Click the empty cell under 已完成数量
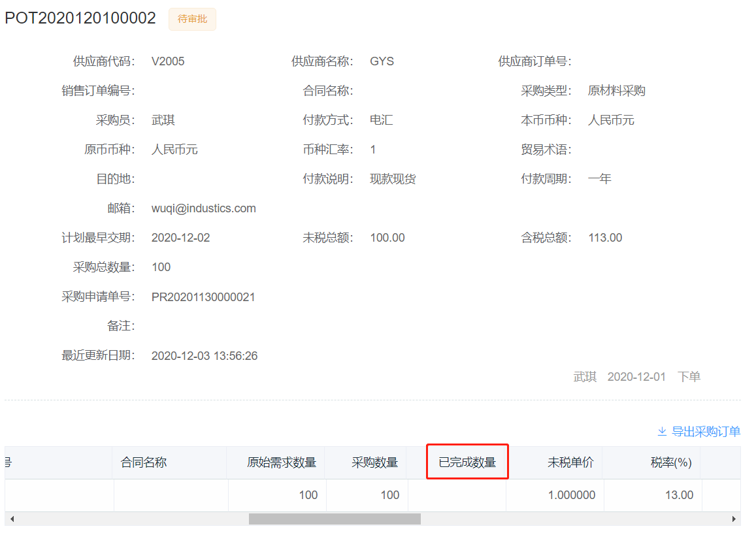Screen dimensions: 756x533 [x=457, y=495]
